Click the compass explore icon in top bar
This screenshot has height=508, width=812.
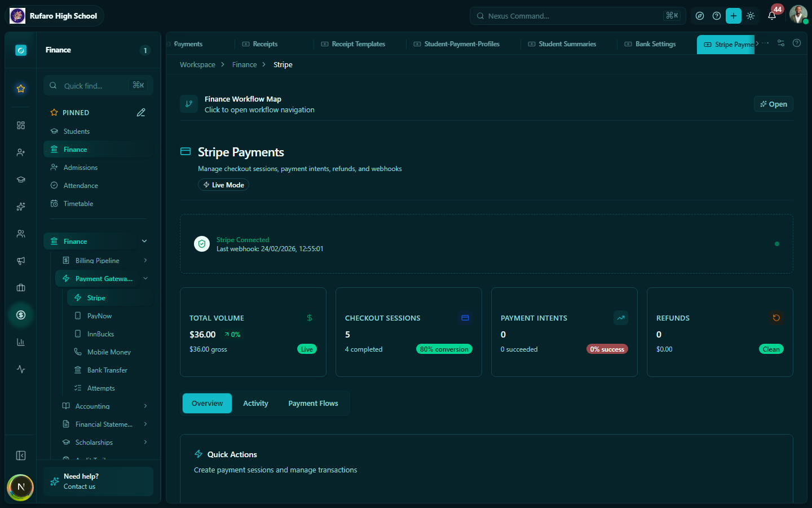(x=700, y=16)
